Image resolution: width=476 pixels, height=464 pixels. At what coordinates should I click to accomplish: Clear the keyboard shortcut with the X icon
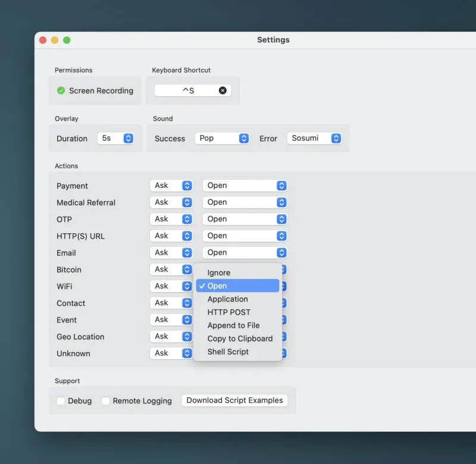(x=223, y=90)
